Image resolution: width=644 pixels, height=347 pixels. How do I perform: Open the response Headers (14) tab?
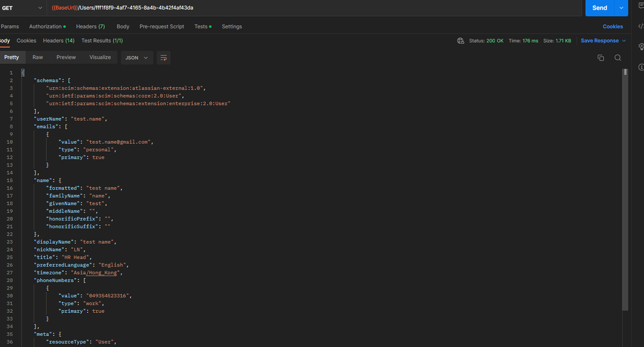coord(59,41)
